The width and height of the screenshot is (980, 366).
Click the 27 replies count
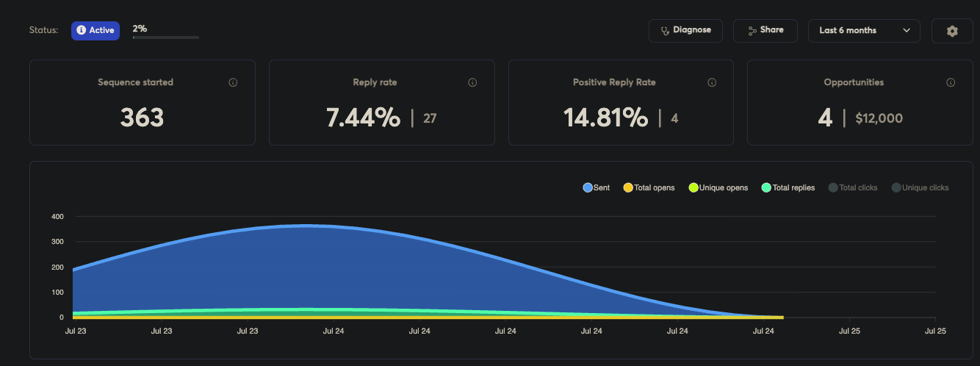coord(430,118)
